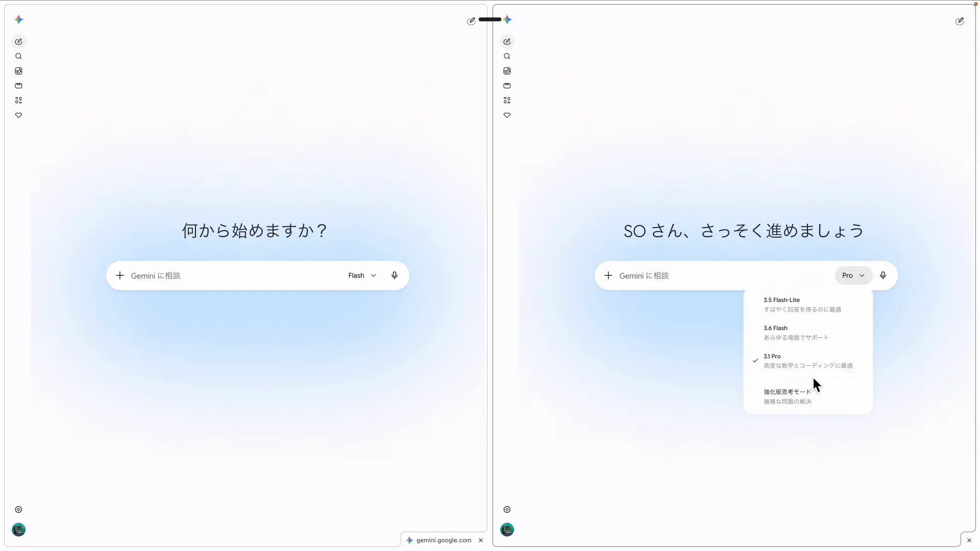Activate the microphone in the right prompt box
This screenshot has height=551, width=980.
pos(883,275)
